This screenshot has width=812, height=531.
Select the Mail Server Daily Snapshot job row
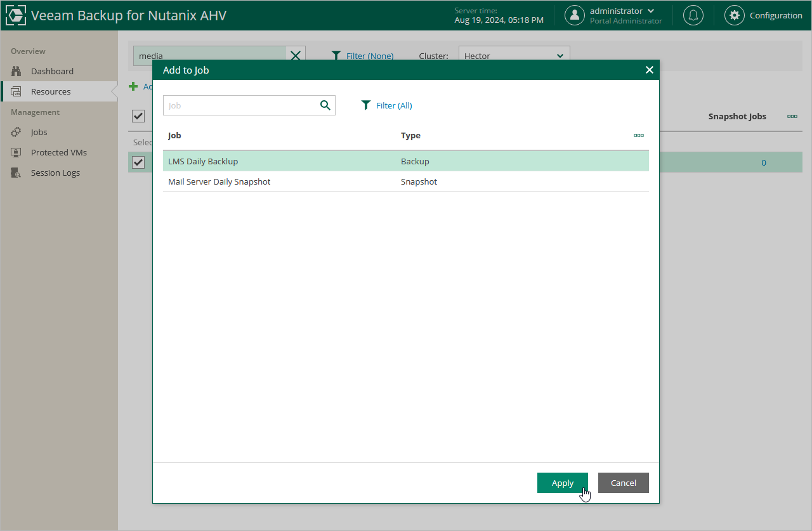click(x=406, y=181)
